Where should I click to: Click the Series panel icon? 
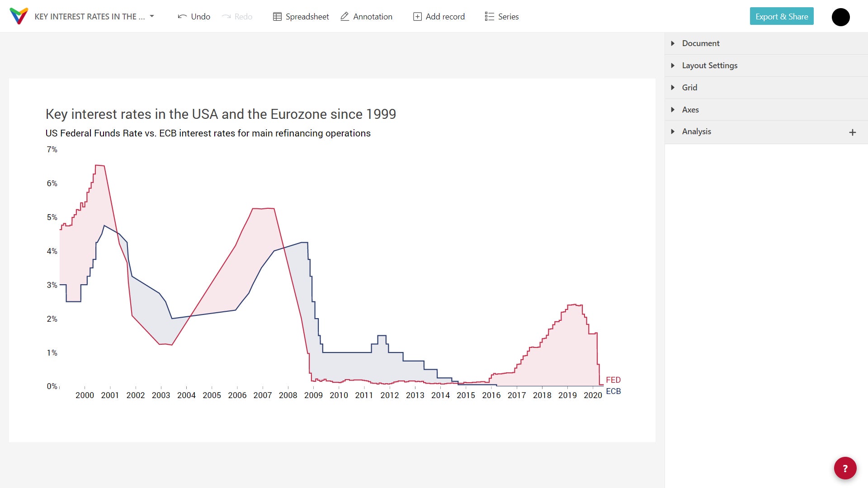489,16
